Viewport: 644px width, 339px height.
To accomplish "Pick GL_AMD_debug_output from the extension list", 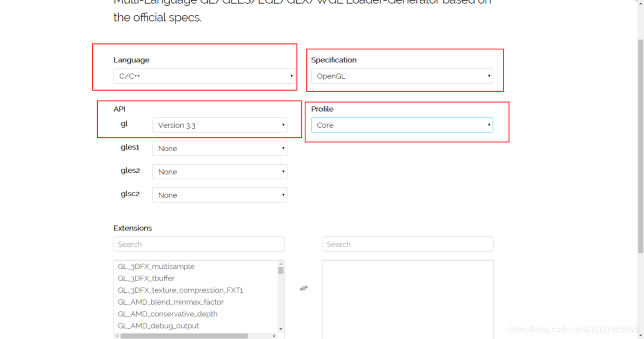I will point(158,326).
